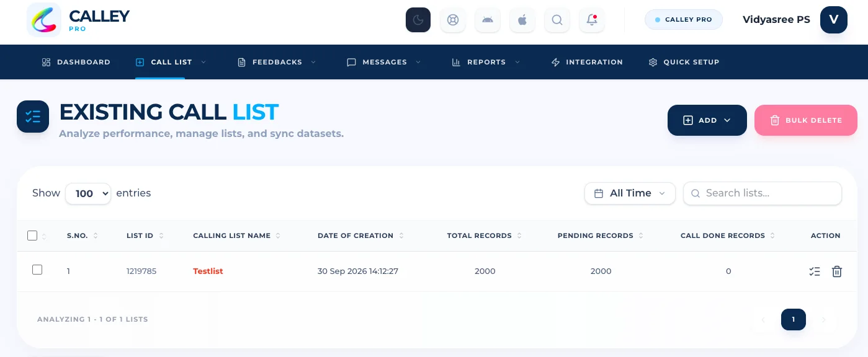The image size is (868, 357).
Task: Open the notifications bell
Action: pos(592,20)
